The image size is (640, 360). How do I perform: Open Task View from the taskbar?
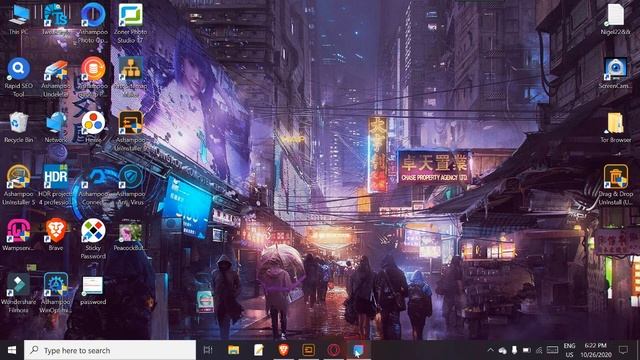(208, 350)
